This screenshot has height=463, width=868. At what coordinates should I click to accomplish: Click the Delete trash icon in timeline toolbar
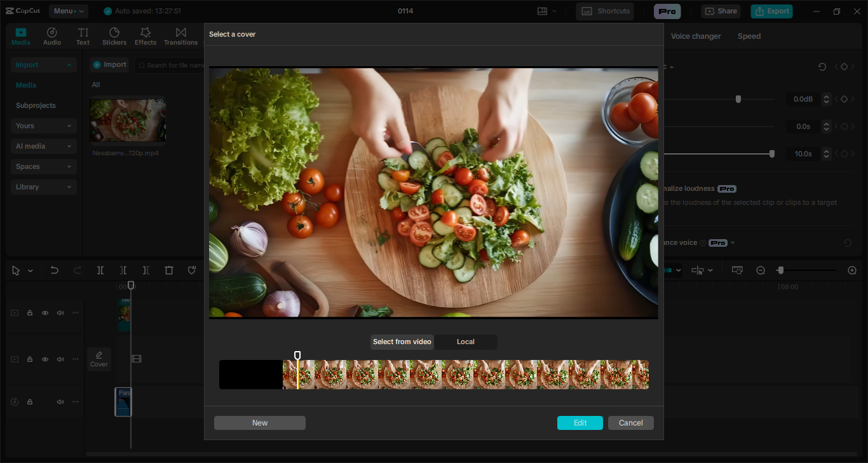click(169, 270)
